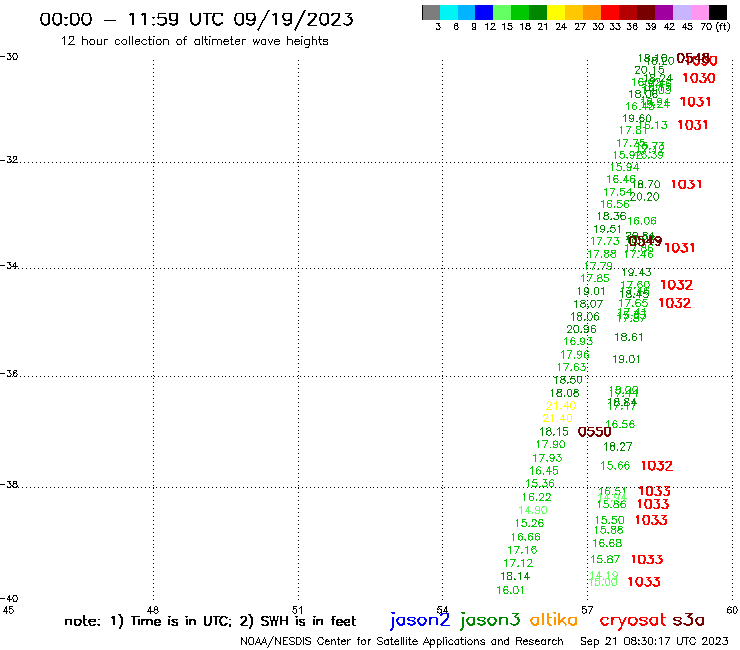Click wave height value 17.85
Viewport: 740px width, 650px height.
[595, 279]
